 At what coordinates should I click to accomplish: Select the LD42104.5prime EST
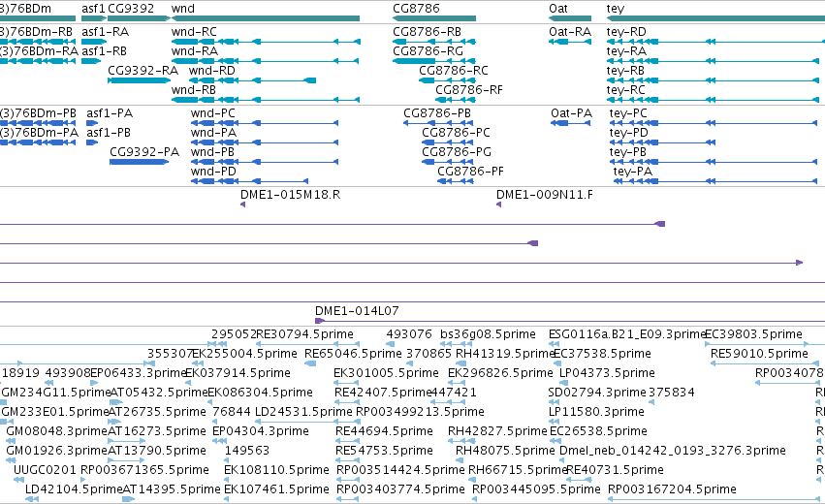[x=32, y=499]
